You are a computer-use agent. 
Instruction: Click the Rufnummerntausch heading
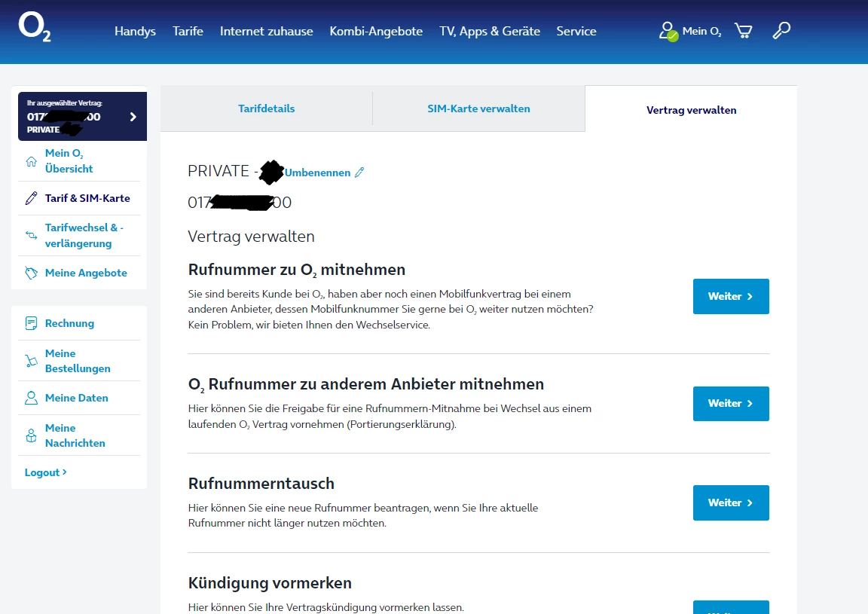click(x=261, y=484)
